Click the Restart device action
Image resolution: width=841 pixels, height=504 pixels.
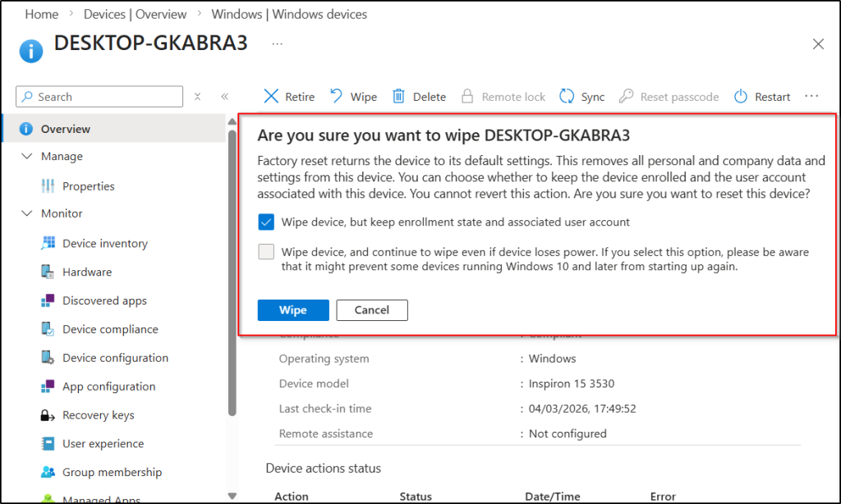[x=761, y=96]
